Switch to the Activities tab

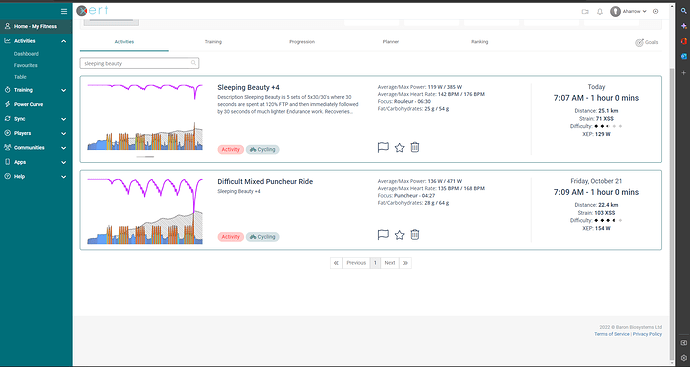pos(124,42)
